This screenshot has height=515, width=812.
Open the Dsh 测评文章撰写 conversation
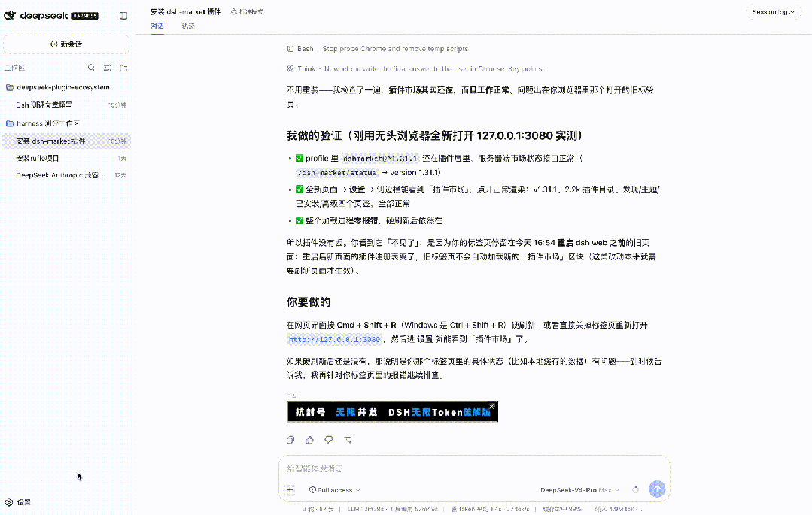pos(66,105)
